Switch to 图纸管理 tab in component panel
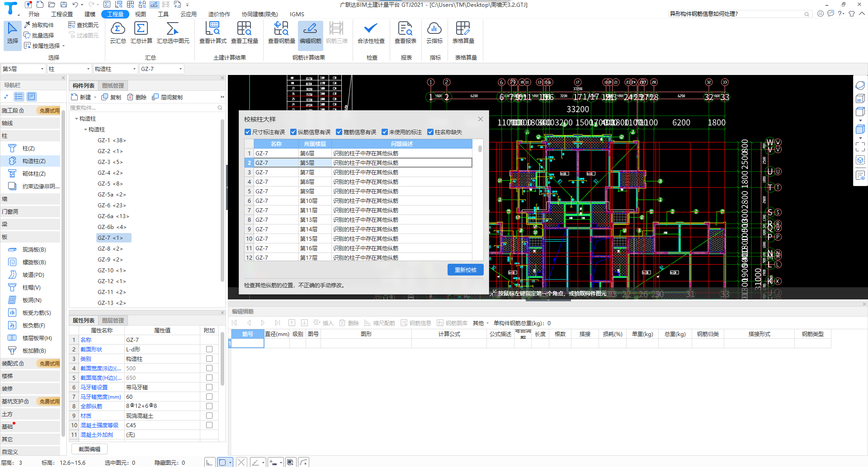The height and width of the screenshot is (467, 868). pyautogui.click(x=113, y=86)
